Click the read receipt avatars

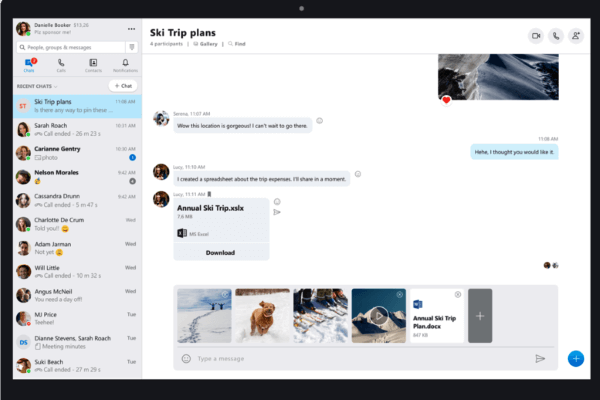(551, 265)
